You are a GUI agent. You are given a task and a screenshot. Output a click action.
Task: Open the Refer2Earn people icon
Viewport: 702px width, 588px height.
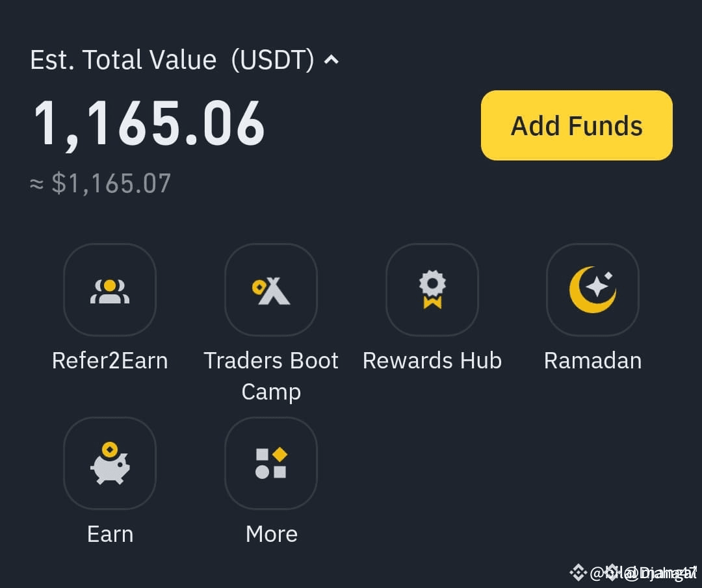coord(110,290)
